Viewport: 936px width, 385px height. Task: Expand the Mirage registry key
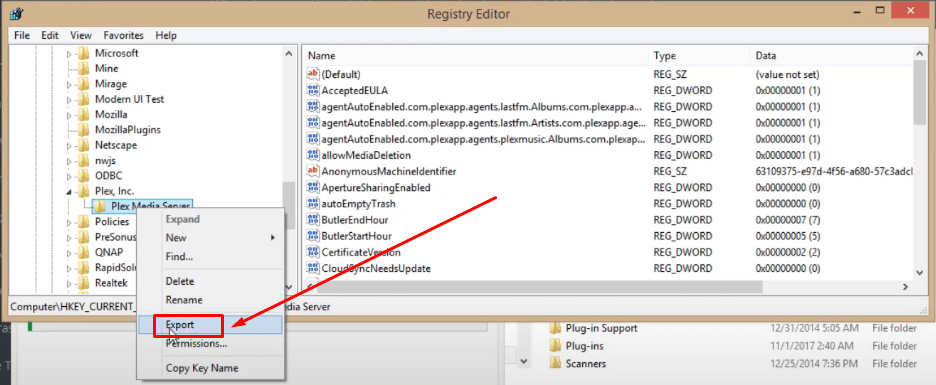pos(69,84)
